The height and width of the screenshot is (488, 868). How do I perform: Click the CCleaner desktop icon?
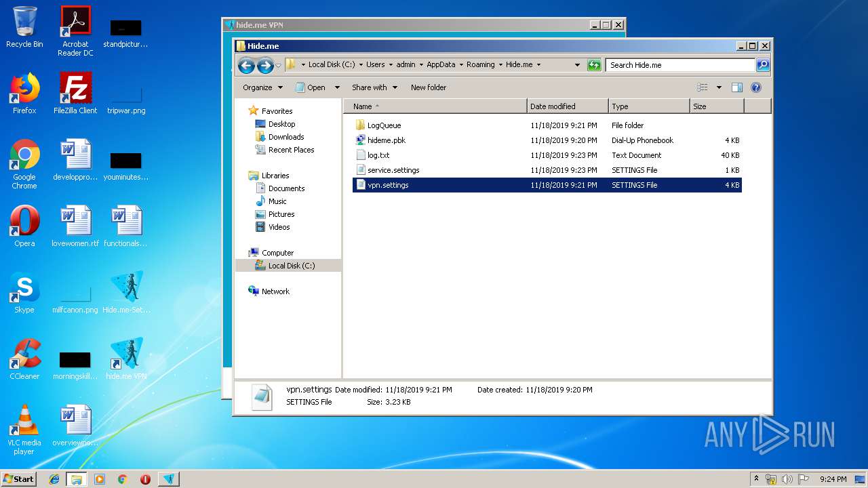point(24,359)
